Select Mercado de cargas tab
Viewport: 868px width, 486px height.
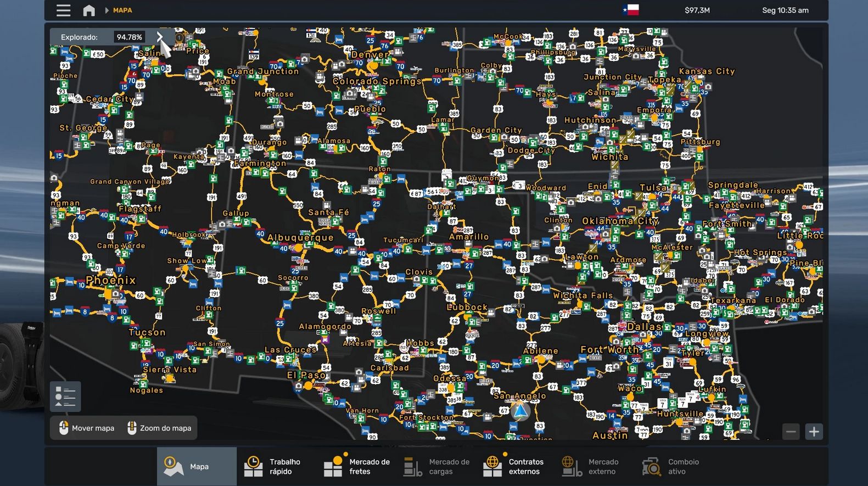coord(436,466)
